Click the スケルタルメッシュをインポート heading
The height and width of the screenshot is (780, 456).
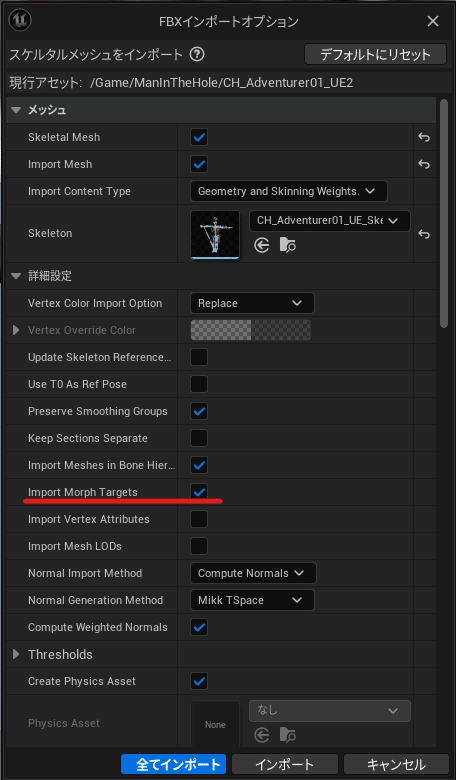pyautogui.click(x=96, y=54)
